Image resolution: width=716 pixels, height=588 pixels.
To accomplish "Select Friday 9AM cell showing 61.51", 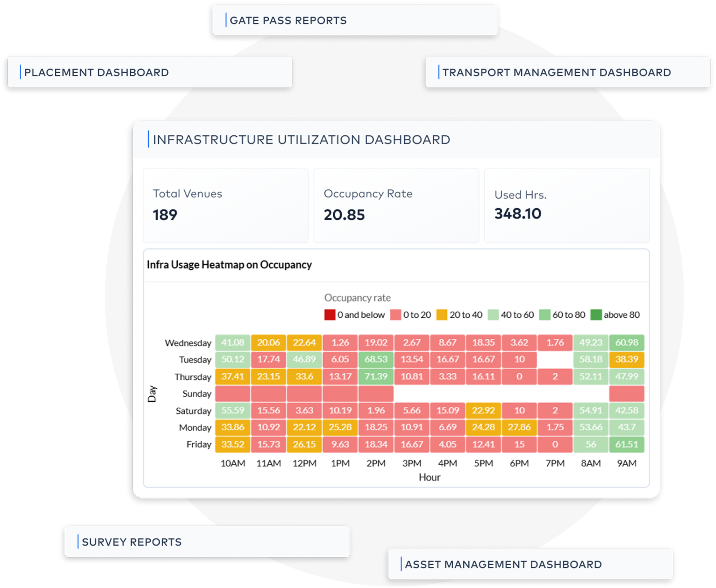I will [x=627, y=444].
